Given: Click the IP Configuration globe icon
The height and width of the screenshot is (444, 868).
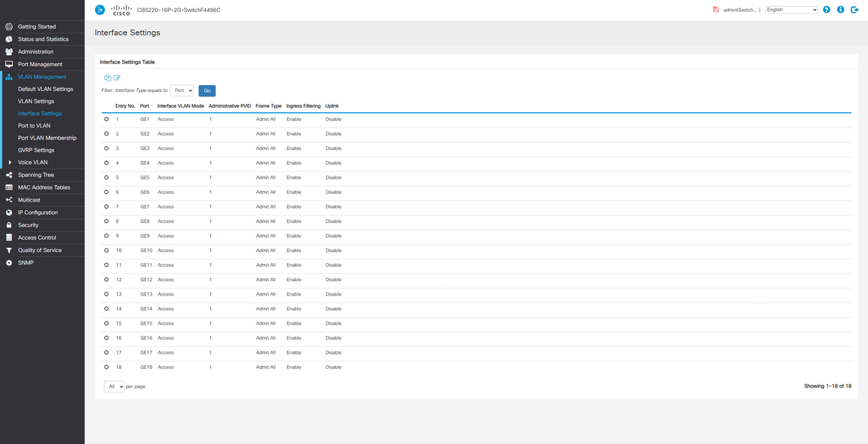Looking at the screenshot, I should tap(9, 212).
